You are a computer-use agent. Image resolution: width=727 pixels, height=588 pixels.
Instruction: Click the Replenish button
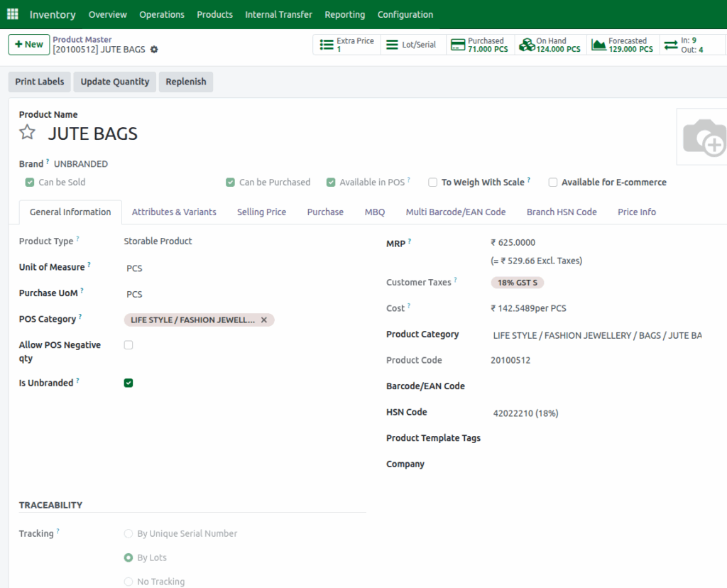coord(185,82)
